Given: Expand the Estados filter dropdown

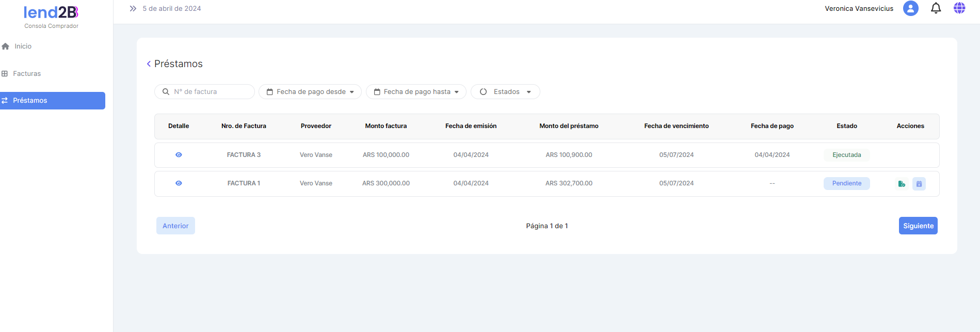Looking at the screenshot, I should pyautogui.click(x=505, y=92).
